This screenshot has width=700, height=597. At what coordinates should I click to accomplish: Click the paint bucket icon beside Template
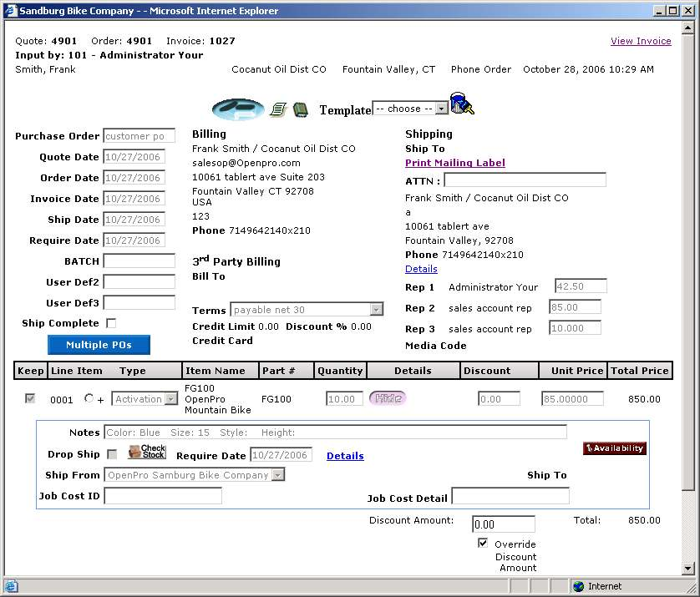(x=461, y=104)
